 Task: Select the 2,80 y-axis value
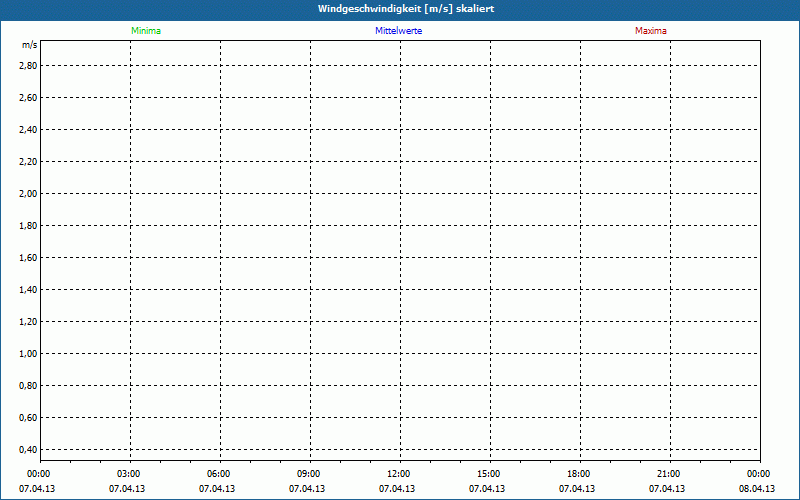pyautogui.click(x=28, y=65)
